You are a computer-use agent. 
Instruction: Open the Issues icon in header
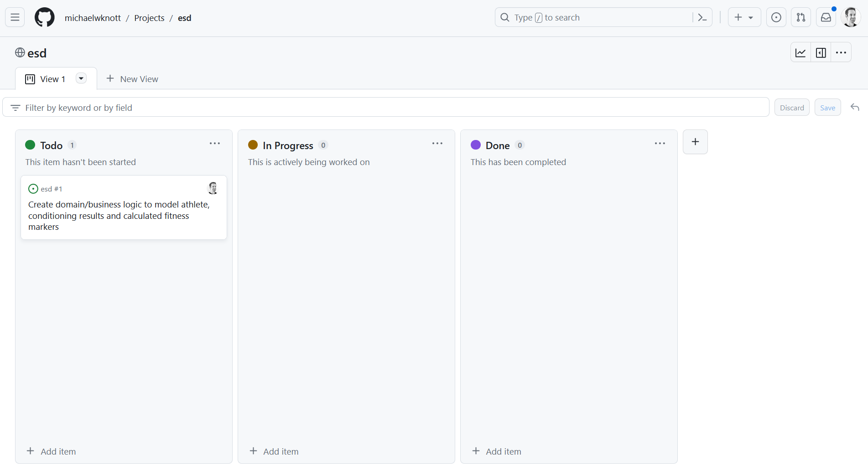click(x=776, y=17)
